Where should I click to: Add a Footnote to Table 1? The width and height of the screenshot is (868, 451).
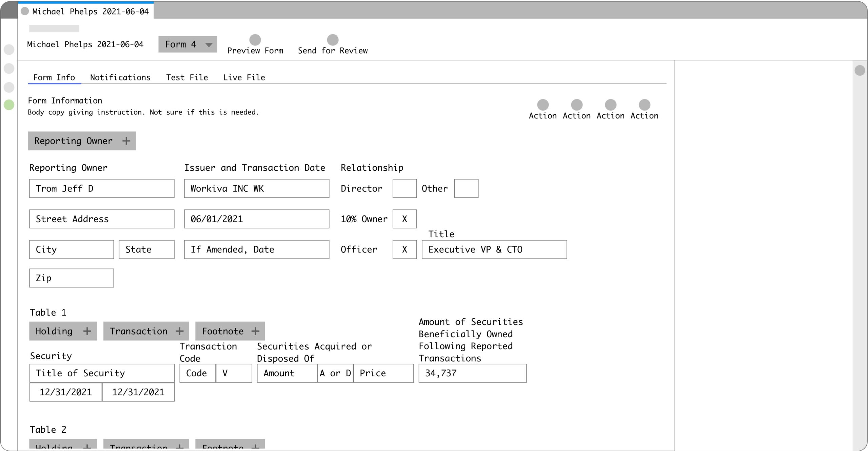pyautogui.click(x=230, y=331)
